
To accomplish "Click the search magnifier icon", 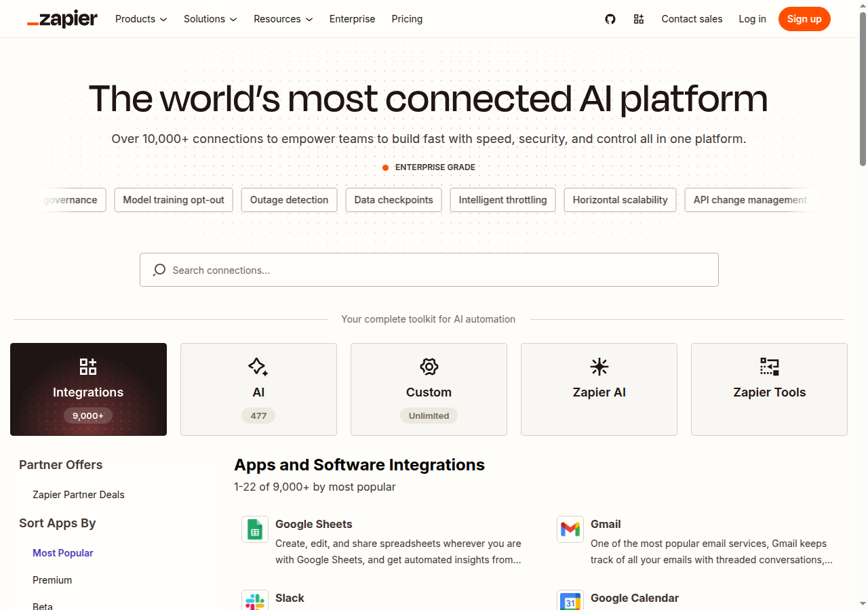I will [159, 270].
